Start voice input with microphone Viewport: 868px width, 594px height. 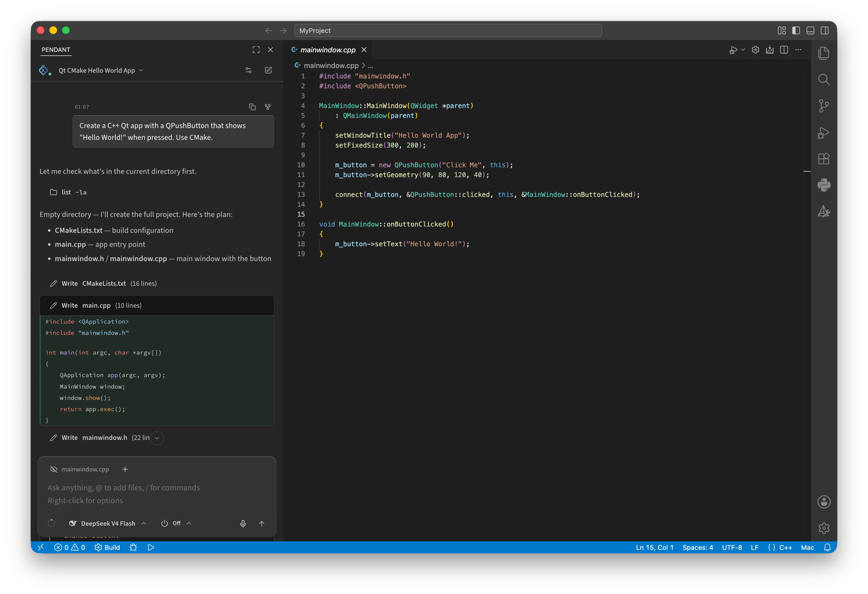(x=243, y=524)
